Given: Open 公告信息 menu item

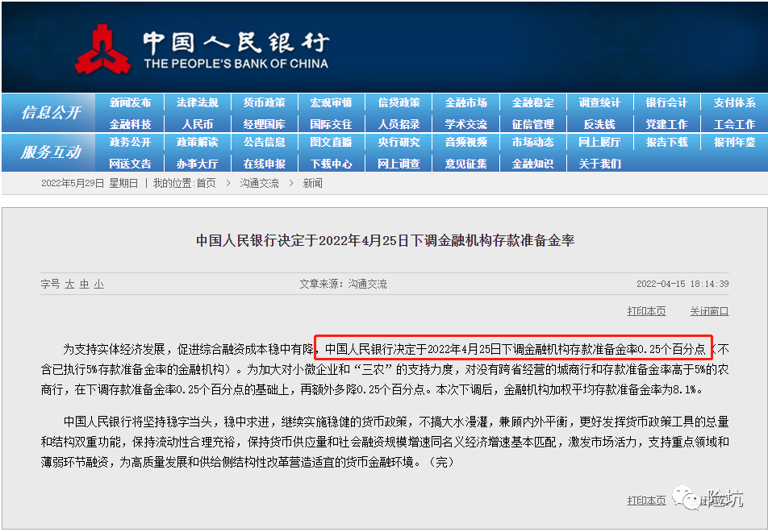Looking at the screenshot, I should tap(265, 143).
